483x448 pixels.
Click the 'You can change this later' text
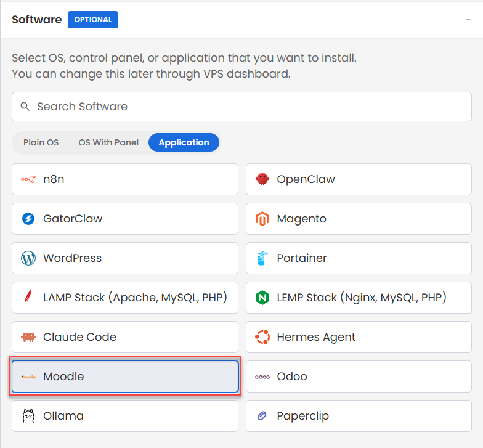coord(151,74)
